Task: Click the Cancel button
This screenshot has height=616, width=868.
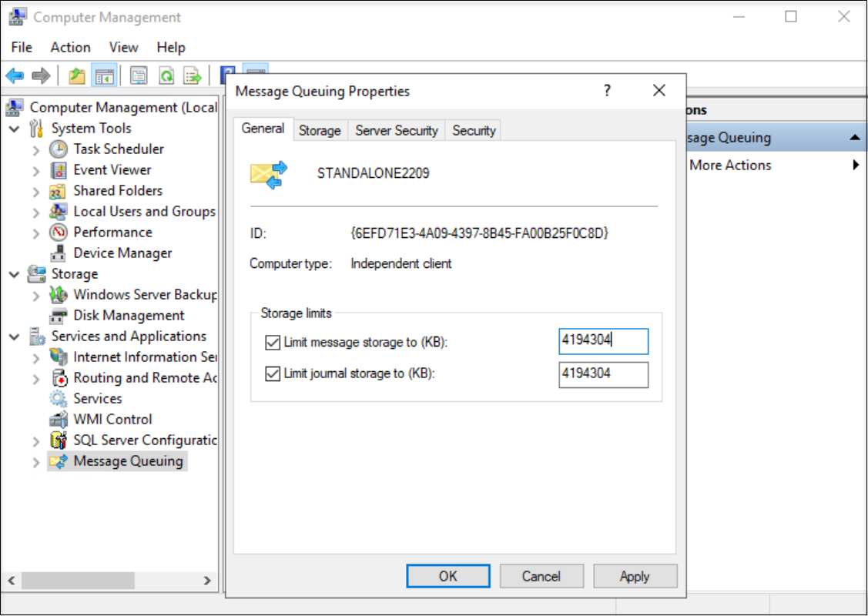Action: click(541, 575)
